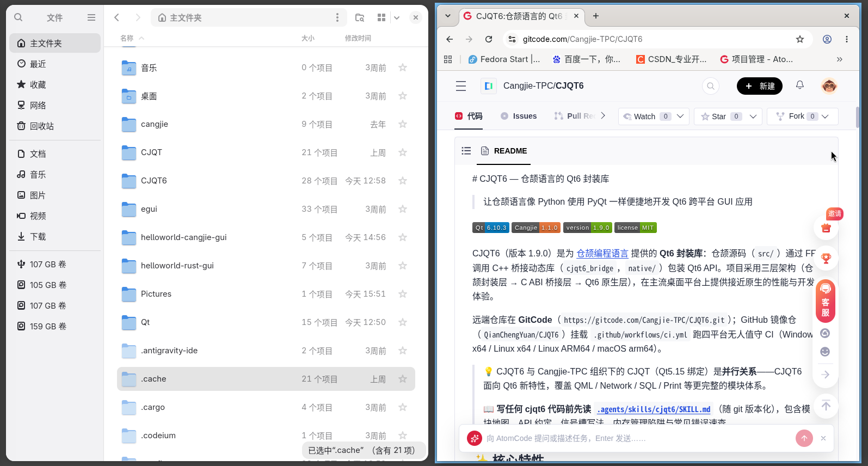Open 回收站 in sidebar
868x466 pixels.
[x=55, y=126]
